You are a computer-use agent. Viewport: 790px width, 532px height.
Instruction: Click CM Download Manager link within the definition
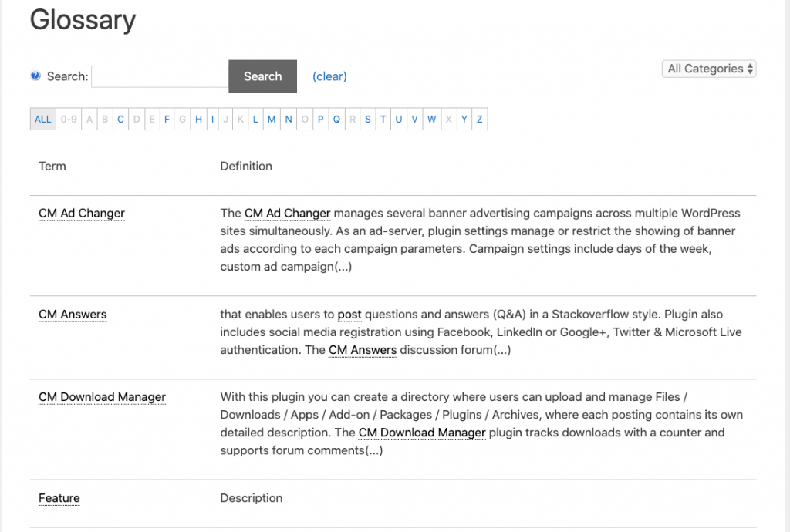[x=421, y=433]
